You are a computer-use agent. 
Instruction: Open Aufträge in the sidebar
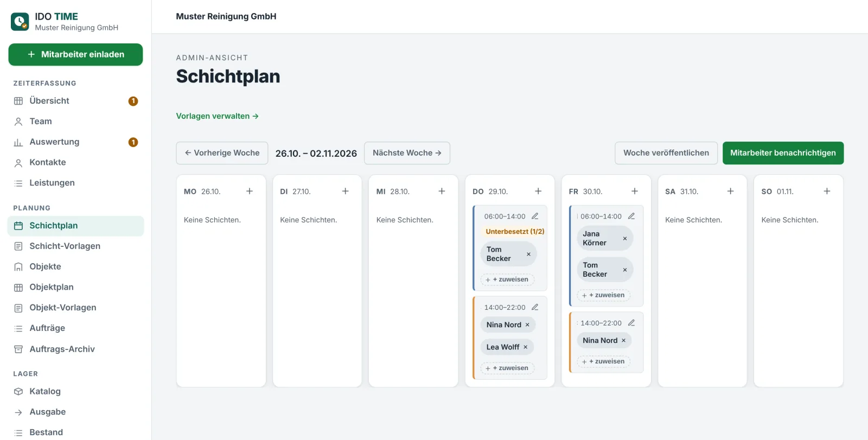[75, 328]
